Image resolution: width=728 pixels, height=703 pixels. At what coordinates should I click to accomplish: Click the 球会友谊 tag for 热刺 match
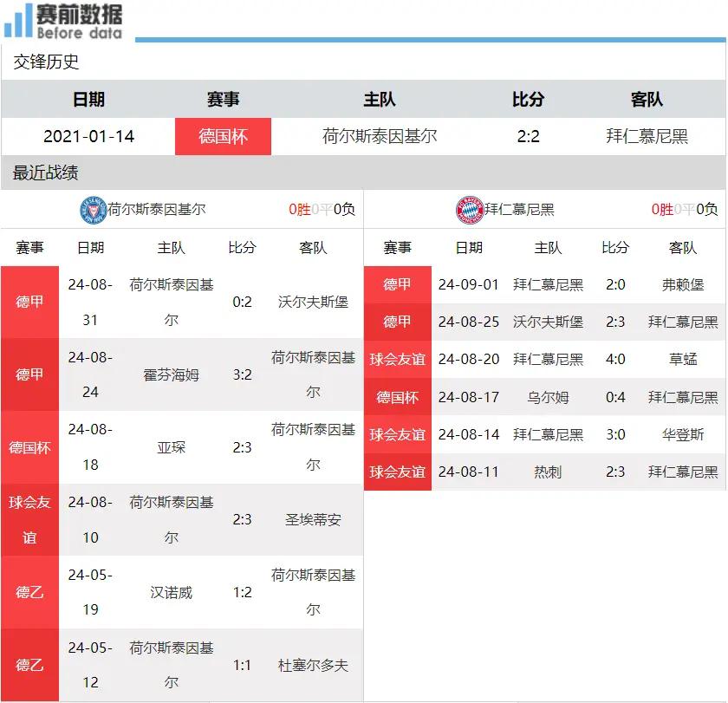398,472
